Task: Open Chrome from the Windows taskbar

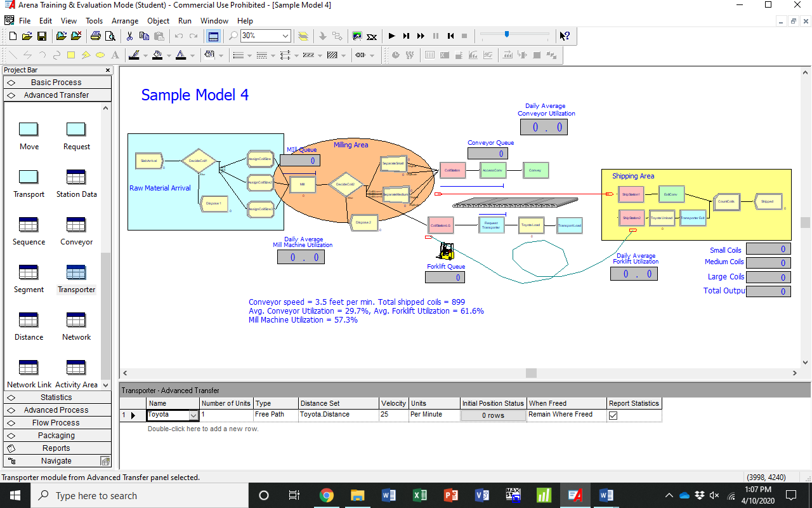Action: coord(327,495)
